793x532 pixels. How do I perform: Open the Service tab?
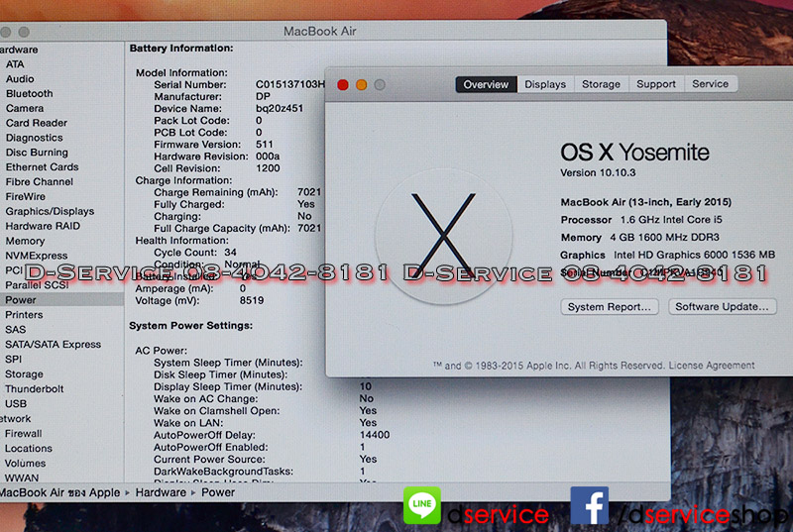click(x=710, y=84)
